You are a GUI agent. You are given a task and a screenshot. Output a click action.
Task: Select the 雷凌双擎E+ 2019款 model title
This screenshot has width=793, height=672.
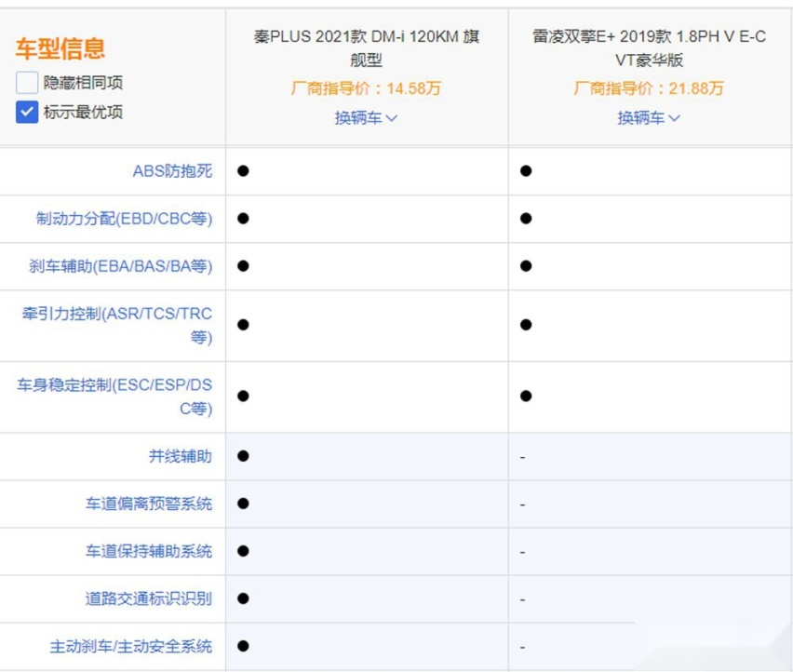point(649,48)
